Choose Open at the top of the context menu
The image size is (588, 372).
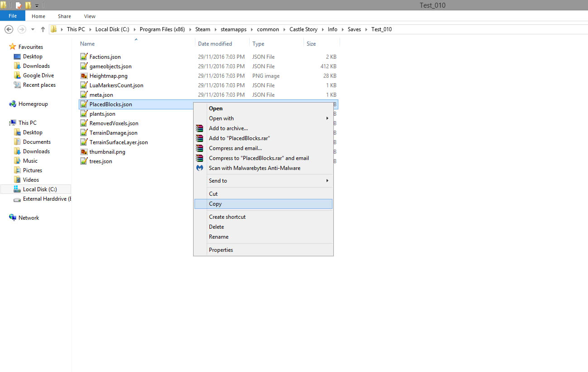pyautogui.click(x=263, y=108)
